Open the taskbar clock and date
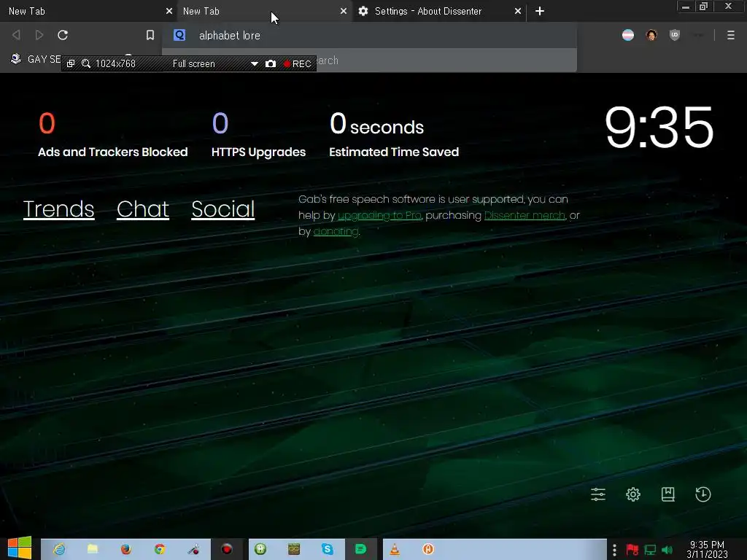Image resolution: width=747 pixels, height=560 pixels. [x=707, y=550]
